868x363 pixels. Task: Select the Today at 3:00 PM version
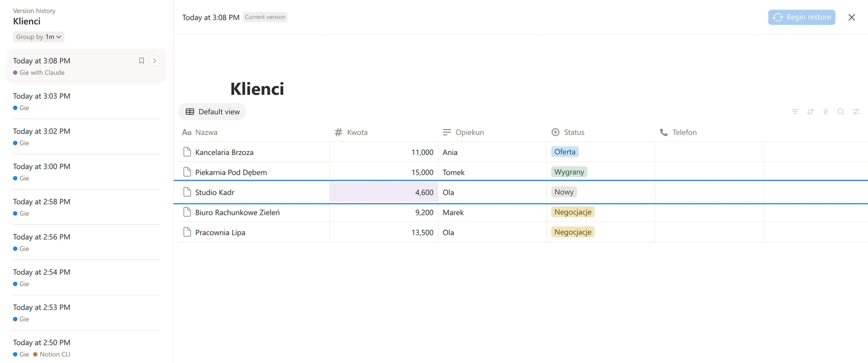[x=86, y=172]
